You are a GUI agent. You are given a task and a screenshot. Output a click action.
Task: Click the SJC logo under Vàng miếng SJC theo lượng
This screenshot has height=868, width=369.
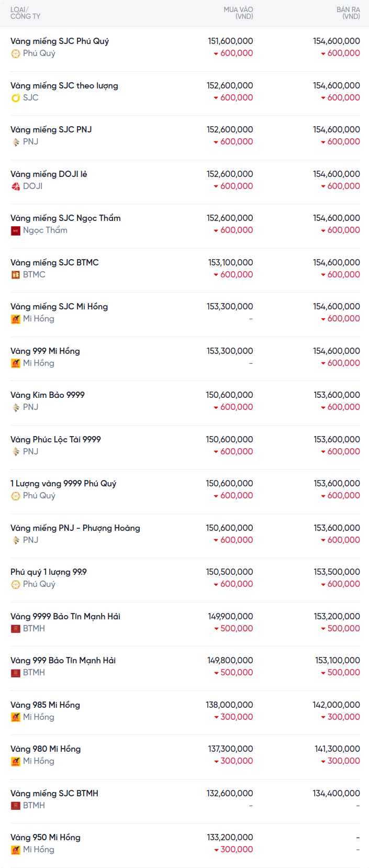coord(16,98)
